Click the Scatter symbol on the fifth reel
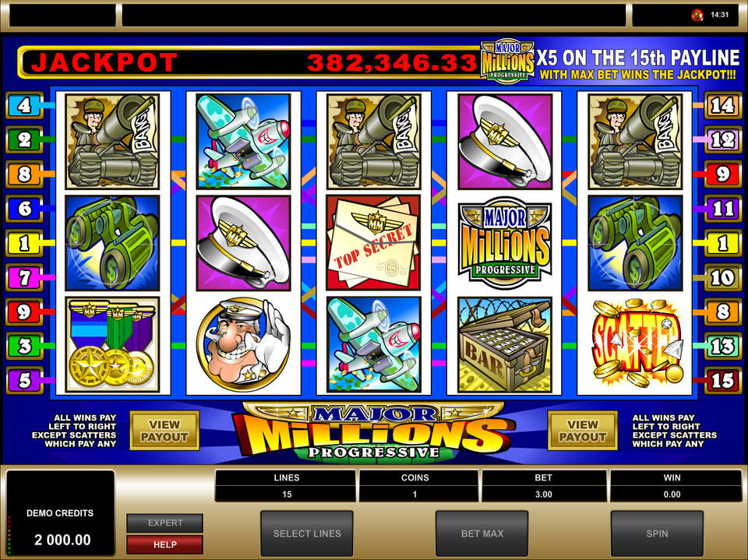The height and width of the screenshot is (560, 748). click(x=635, y=344)
